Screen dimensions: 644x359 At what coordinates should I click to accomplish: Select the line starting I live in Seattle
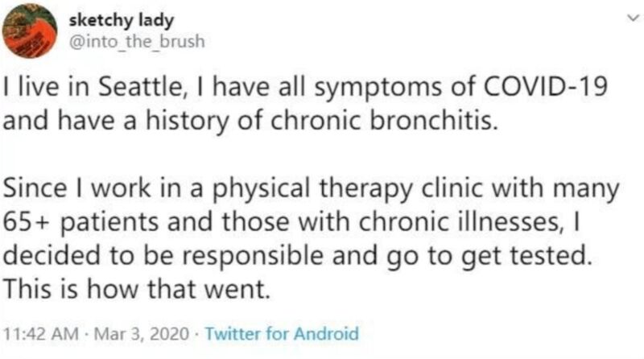305,87
